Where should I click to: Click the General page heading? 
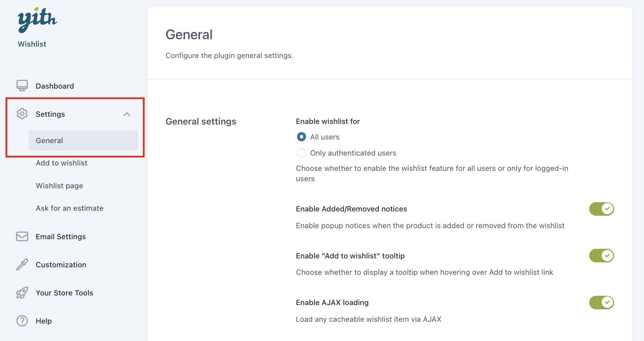point(189,35)
